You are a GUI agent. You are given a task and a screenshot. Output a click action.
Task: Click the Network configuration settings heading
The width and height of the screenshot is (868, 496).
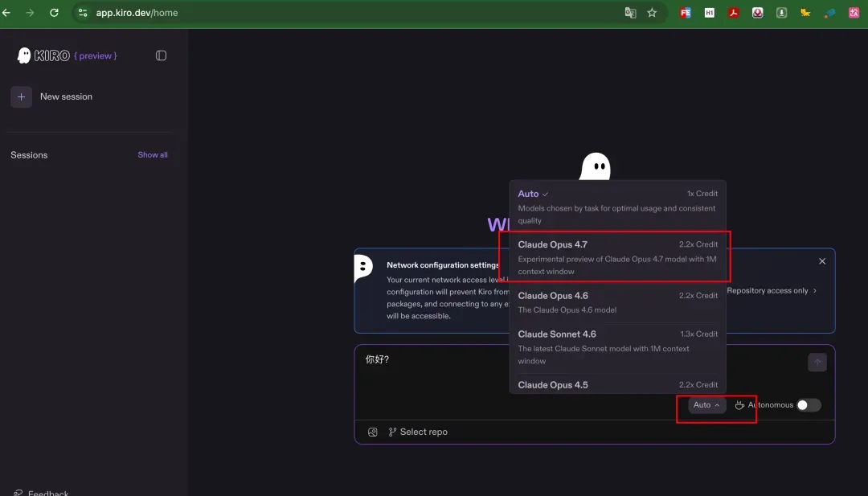coord(443,265)
